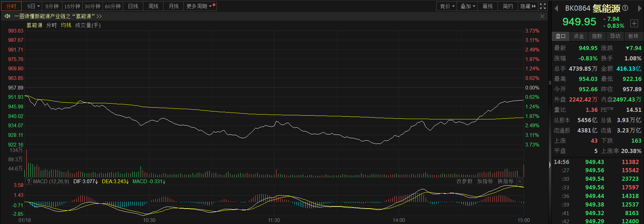Open the 盘口 tab
This screenshot has width=644, height=224.
[x=561, y=36]
